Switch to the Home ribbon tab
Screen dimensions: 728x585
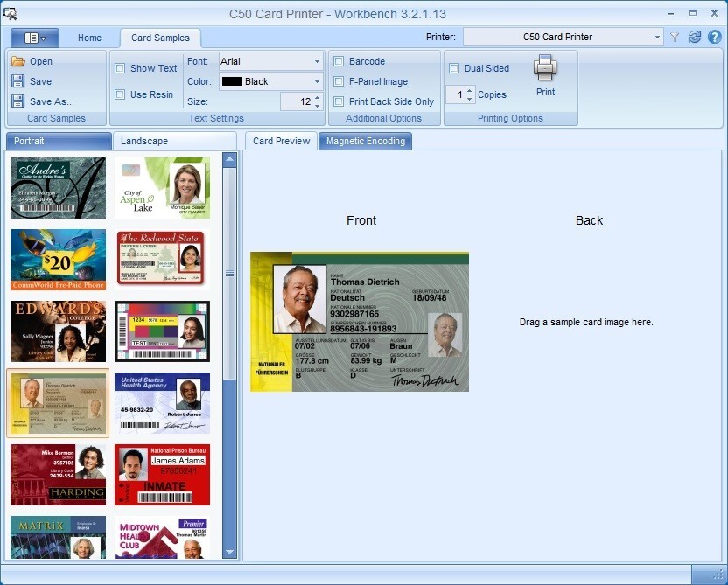click(x=89, y=38)
